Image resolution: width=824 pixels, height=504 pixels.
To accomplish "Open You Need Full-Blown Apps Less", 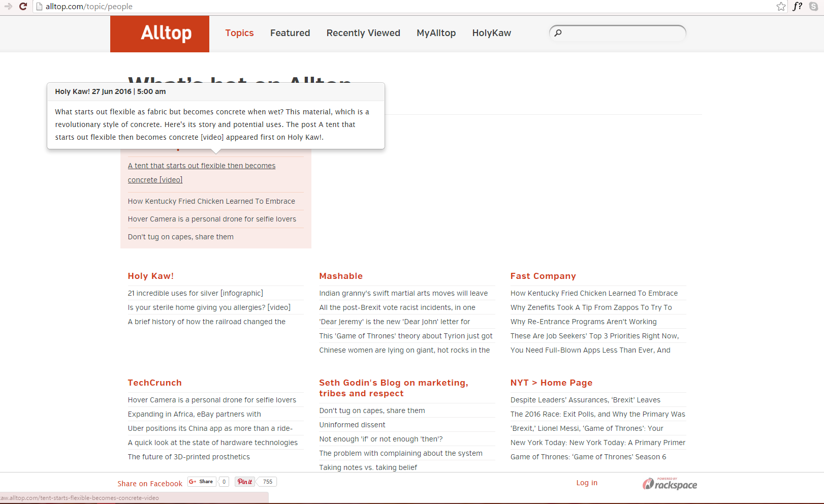I will point(590,350).
